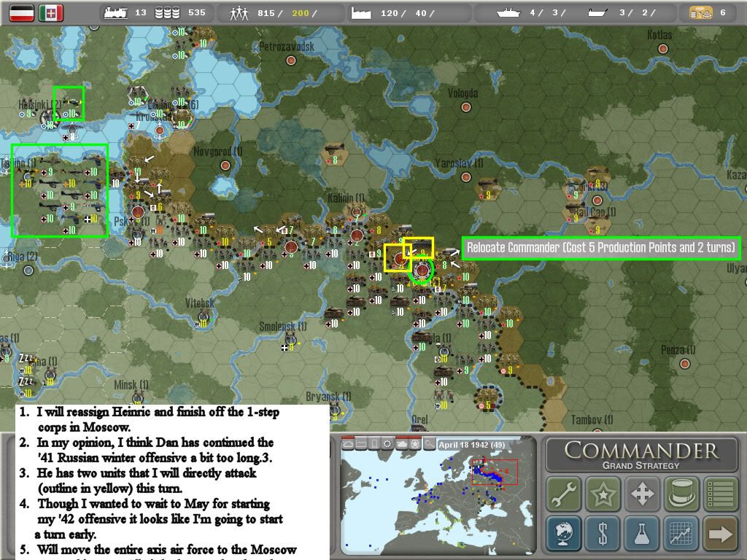Open the dollar sign production button
Viewport: 747px width, 560px height.
[x=603, y=534]
